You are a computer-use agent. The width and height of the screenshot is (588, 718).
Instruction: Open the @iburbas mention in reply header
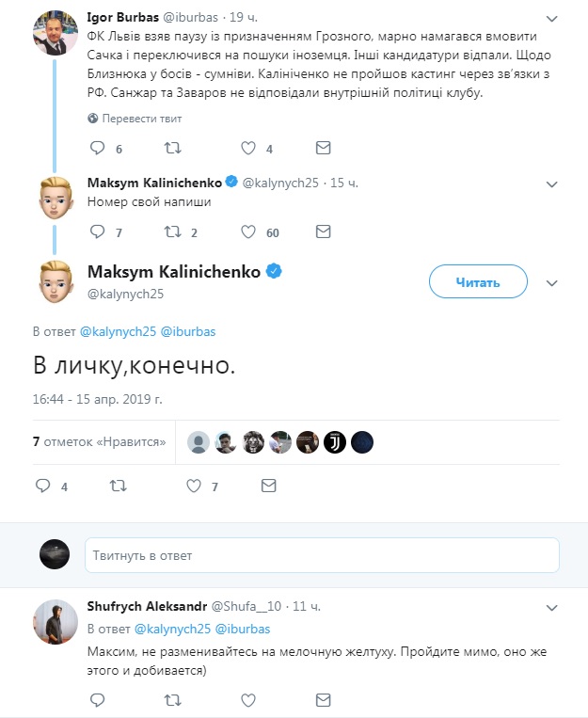(x=194, y=332)
